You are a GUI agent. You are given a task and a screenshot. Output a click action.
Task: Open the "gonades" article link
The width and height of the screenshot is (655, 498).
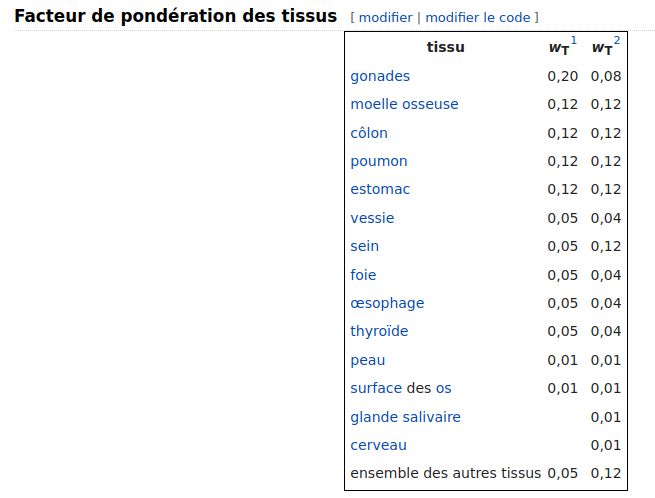380,76
